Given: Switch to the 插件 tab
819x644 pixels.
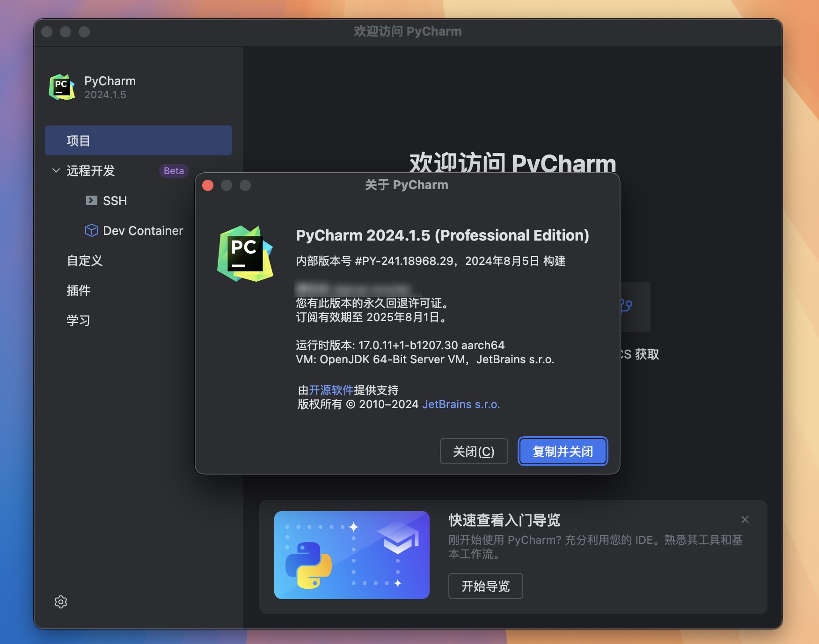Looking at the screenshot, I should 79,290.
